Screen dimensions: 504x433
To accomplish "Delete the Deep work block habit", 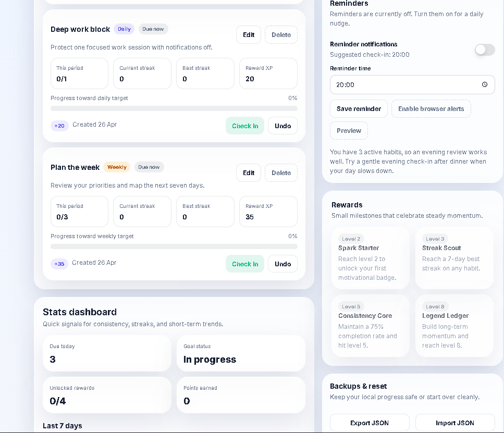I will coord(281,35).
